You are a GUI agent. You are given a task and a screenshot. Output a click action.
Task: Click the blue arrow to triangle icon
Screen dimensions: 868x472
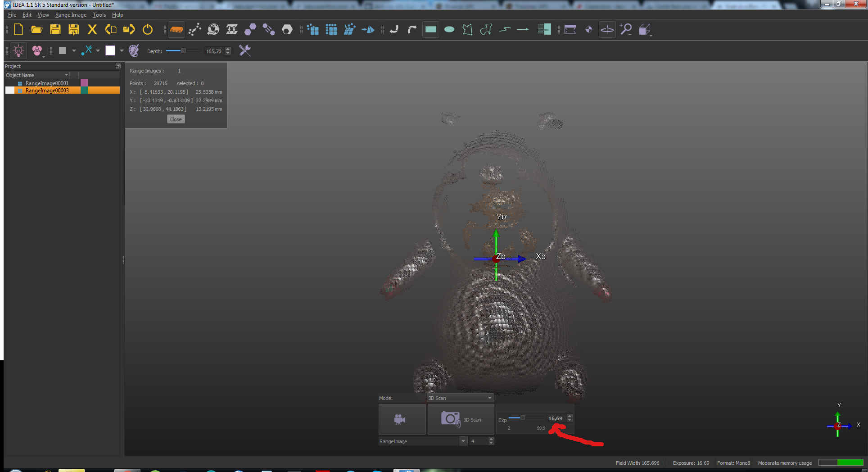368,30
